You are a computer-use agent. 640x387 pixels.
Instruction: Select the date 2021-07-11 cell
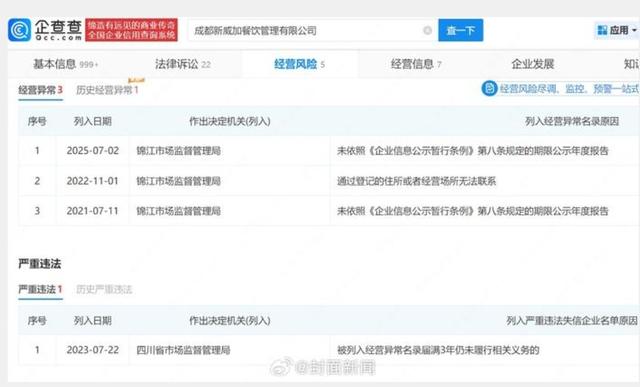click(93, 211)
